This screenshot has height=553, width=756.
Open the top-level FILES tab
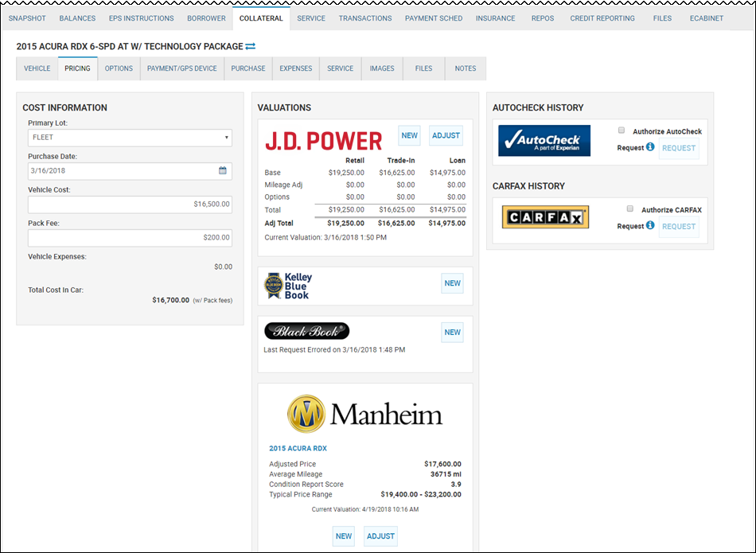[662, 18]
